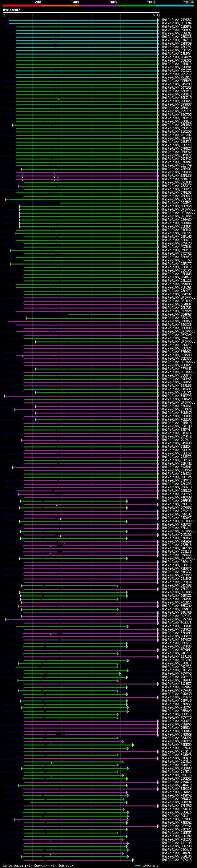Screen dimensions: 197x868
Task: Open the UniRef100_Q254D2 hit
Action: [x=177, y=169]
